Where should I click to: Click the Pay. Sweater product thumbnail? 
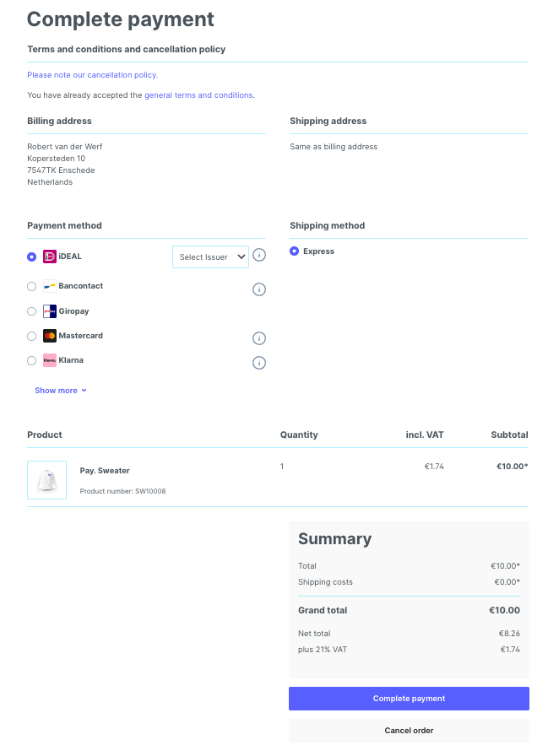pos(46,480)
